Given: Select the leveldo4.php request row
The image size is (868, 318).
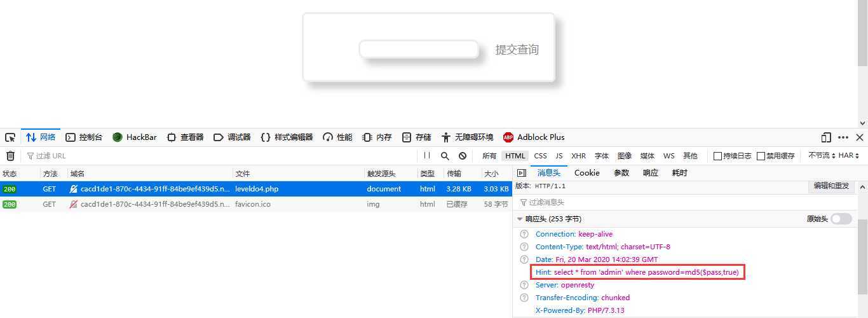Looking at the screenshot, I should tap(256, 189).
